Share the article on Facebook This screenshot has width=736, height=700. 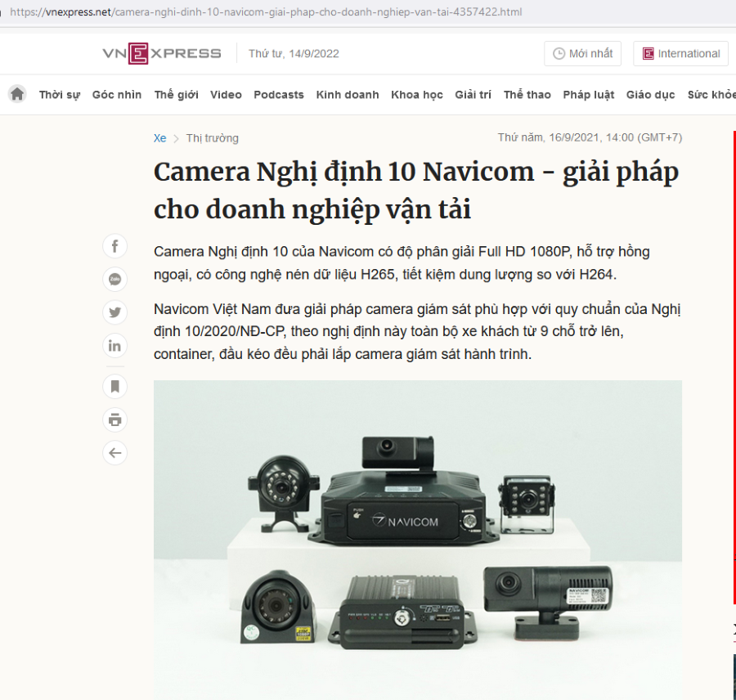click(x=114, y=246)
